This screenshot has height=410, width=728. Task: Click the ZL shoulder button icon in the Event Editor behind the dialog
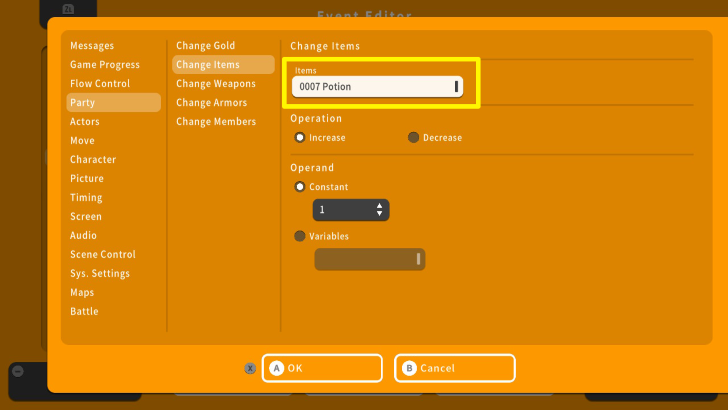click(68, 9)
